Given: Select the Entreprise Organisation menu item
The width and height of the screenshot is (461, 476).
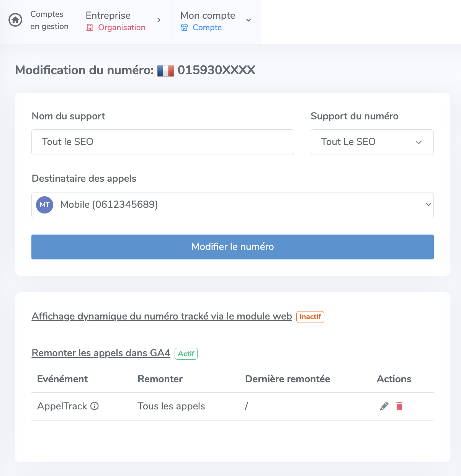Looking at the screenshot, I should click(124, 22).
